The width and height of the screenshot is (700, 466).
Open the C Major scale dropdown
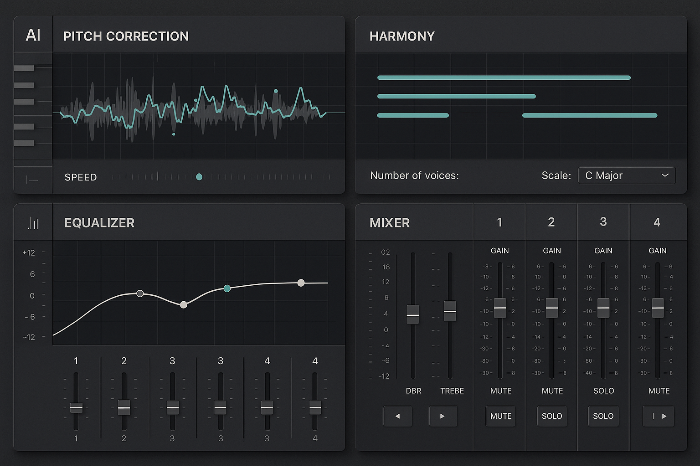click(627, 175)
